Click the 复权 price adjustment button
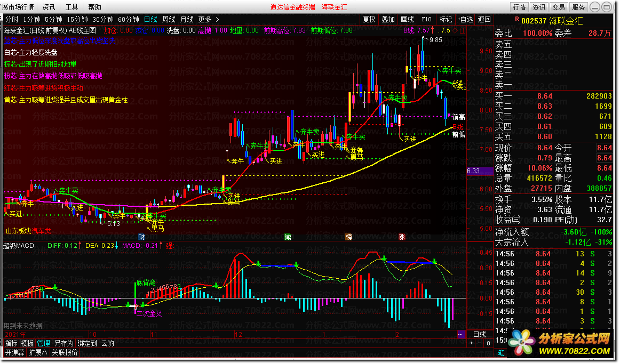Screen dimensions: 620x364 [x=369, y=19]
